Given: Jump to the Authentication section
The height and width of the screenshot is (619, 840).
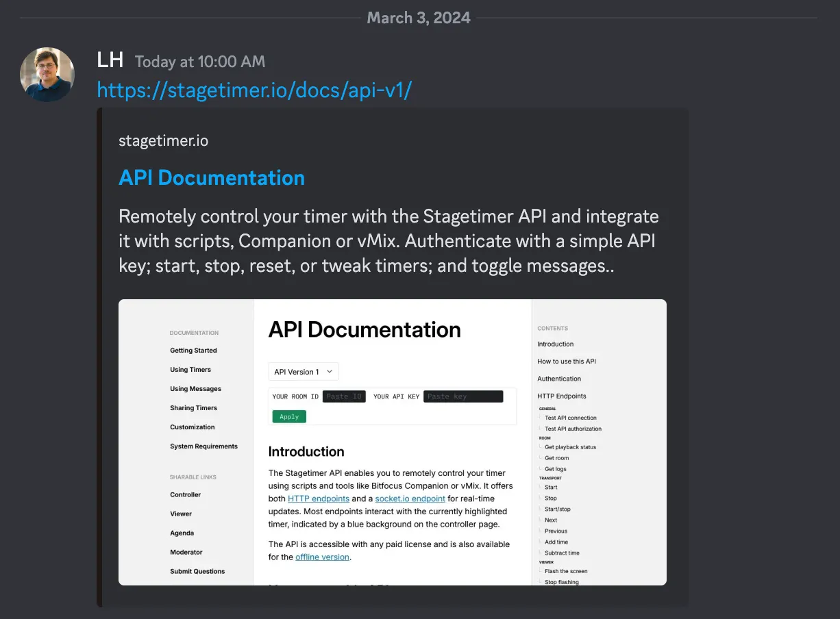Looking at the screenshot, I should (560, 378).
